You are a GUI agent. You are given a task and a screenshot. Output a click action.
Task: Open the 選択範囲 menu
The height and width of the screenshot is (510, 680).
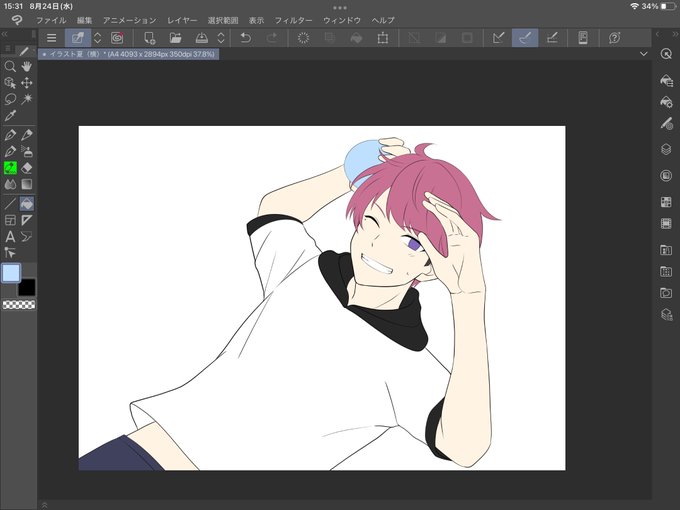click(x=223, y=20)
